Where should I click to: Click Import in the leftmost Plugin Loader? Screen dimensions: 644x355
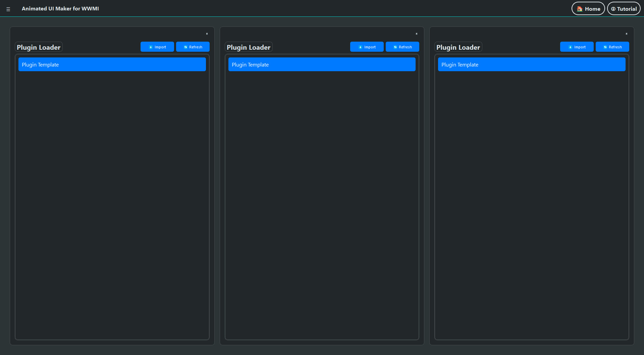(157, 47)
